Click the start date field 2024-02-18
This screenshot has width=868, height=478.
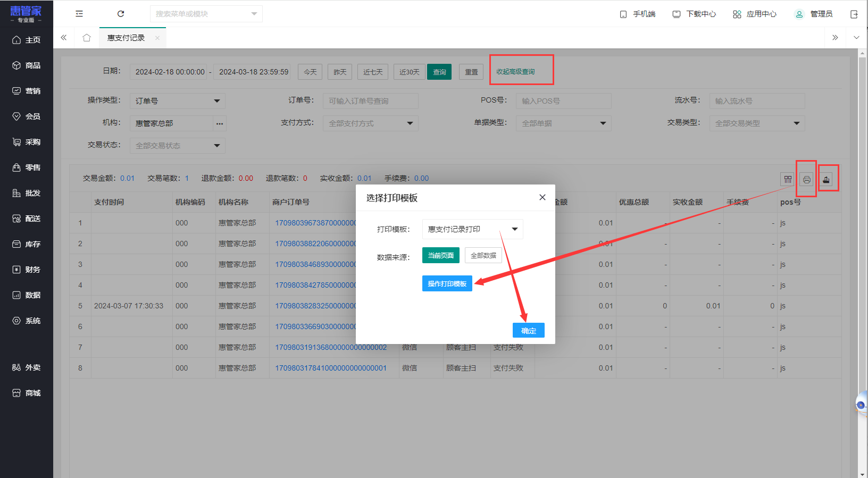pyautogui.click(x=169, y=72)
